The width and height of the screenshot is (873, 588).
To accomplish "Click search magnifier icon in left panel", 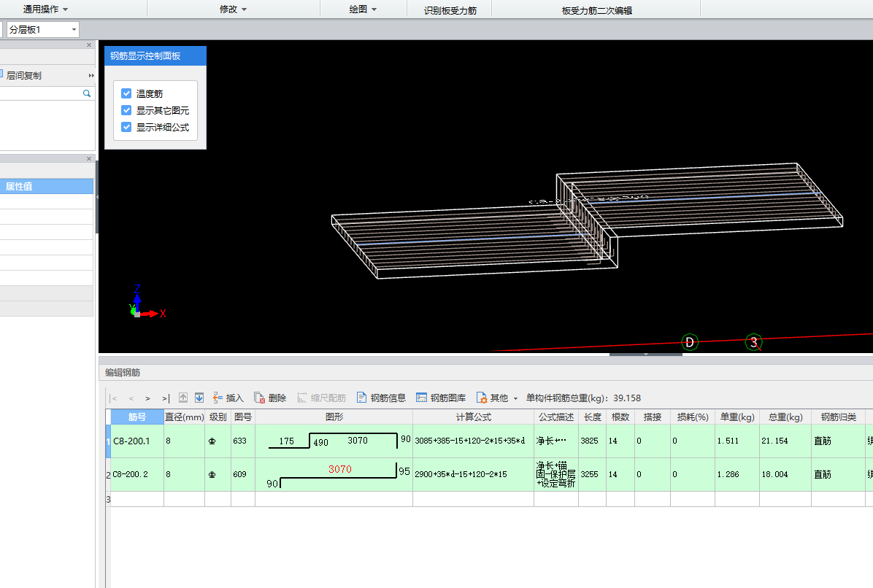I will pos(87,93).
